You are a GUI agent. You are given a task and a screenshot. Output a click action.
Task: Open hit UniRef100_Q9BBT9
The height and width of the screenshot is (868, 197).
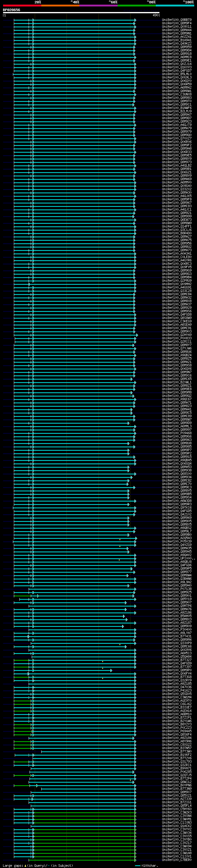click(177, 20)
